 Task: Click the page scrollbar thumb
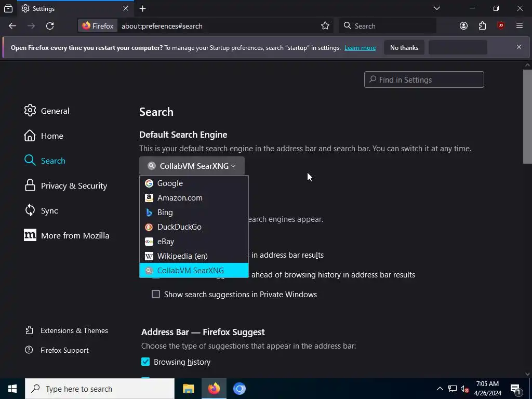527,117
